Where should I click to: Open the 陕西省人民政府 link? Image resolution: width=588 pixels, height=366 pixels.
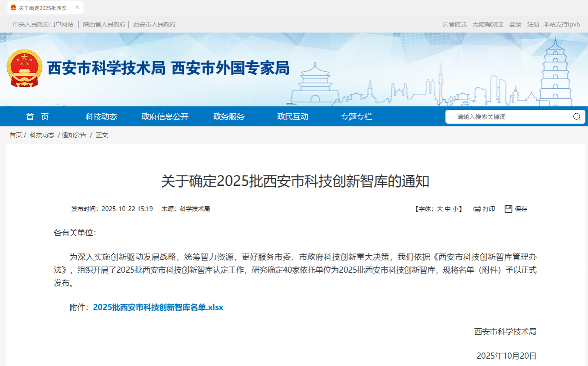[104, 24]
